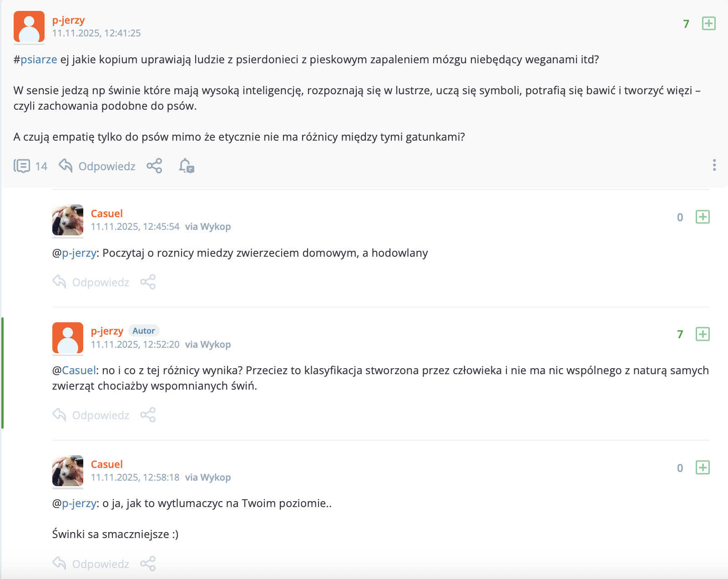The image size is (728, 579).
Task: Click p-jerzy's orange avatar on main post
Action: (x=29, y=26)
